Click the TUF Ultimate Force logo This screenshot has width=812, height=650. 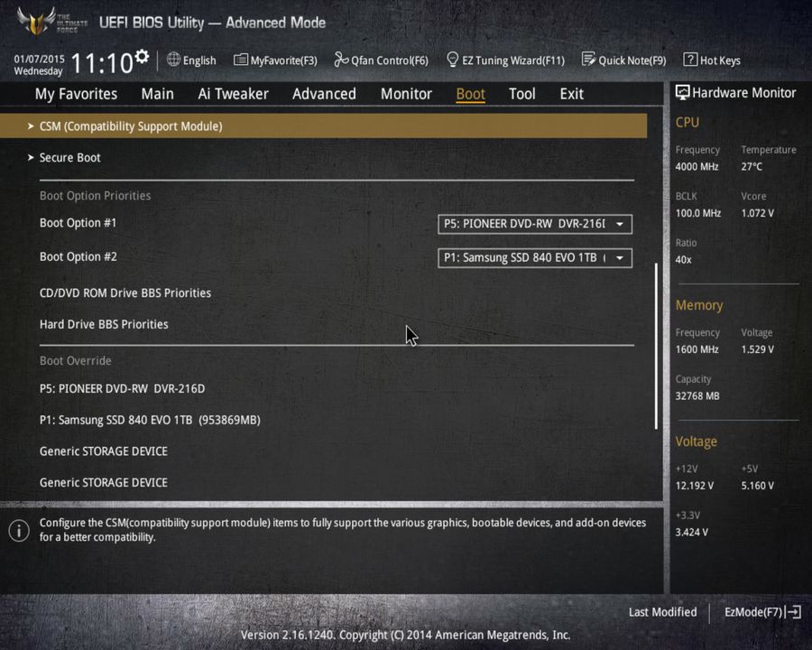tap(51, 22)
